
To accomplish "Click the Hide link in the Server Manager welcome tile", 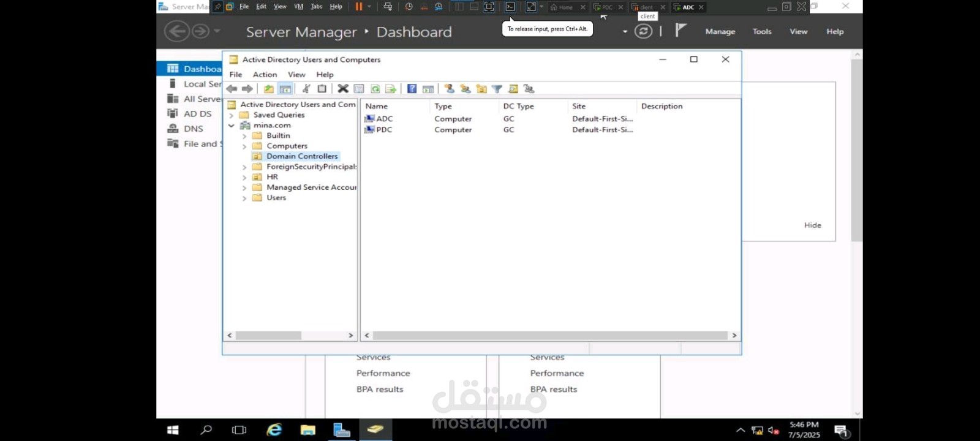I will (x=813, y=225).
